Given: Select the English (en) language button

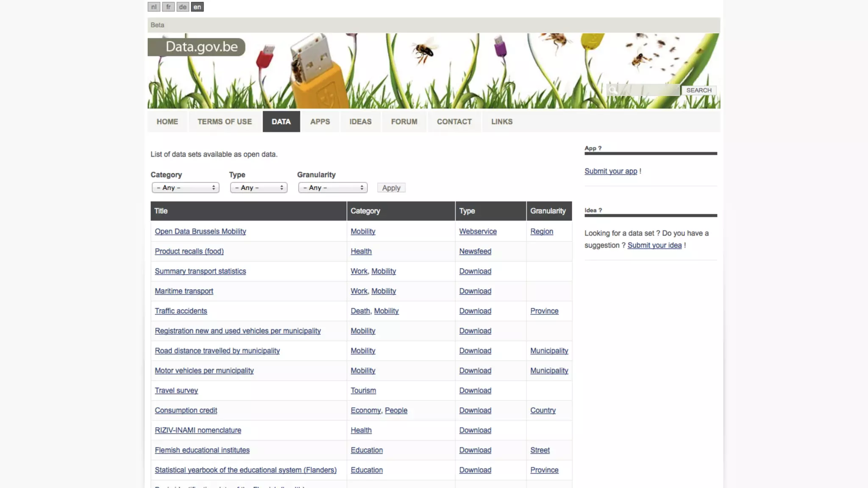Looking at the screenshot, I should [x=197, y=7].
